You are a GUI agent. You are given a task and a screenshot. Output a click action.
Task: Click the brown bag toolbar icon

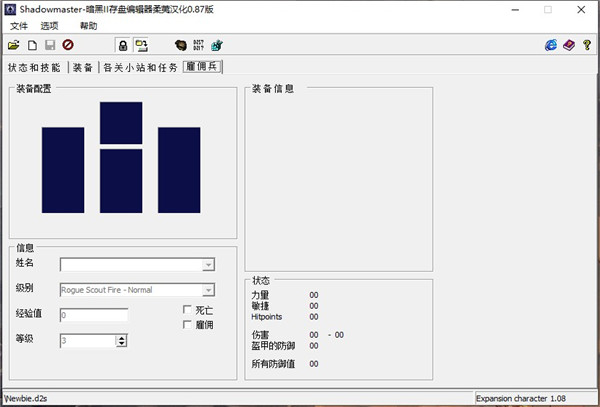click(x=181, y=45)
